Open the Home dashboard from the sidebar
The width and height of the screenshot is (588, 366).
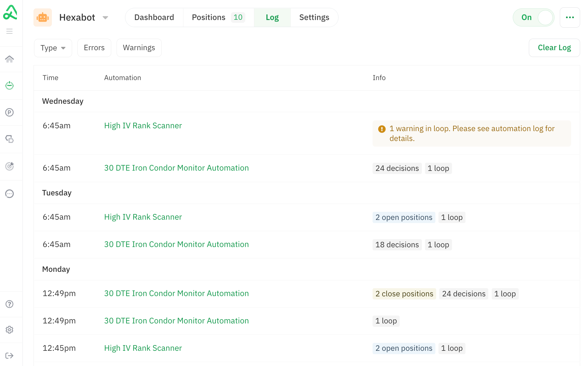click(x=10, y=59)
